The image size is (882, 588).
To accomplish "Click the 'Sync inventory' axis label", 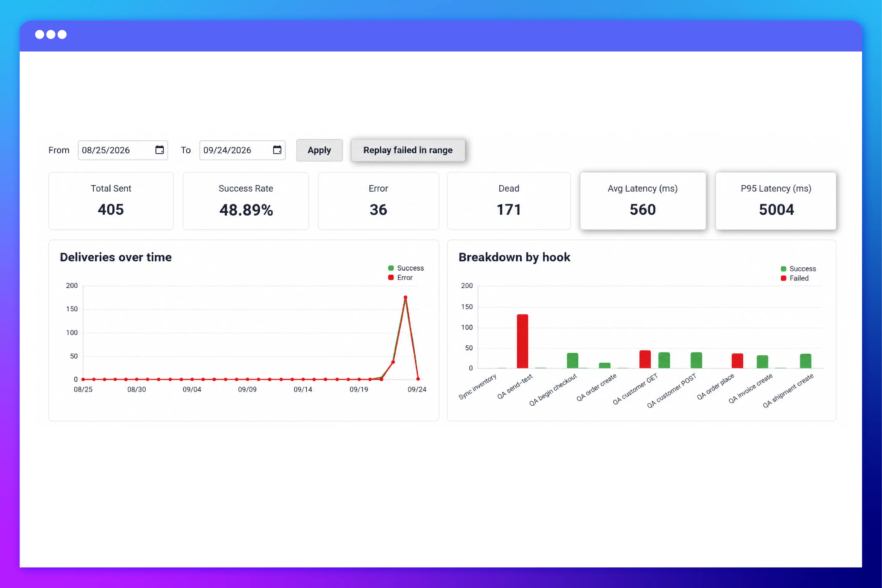I will tap(477, 387).
